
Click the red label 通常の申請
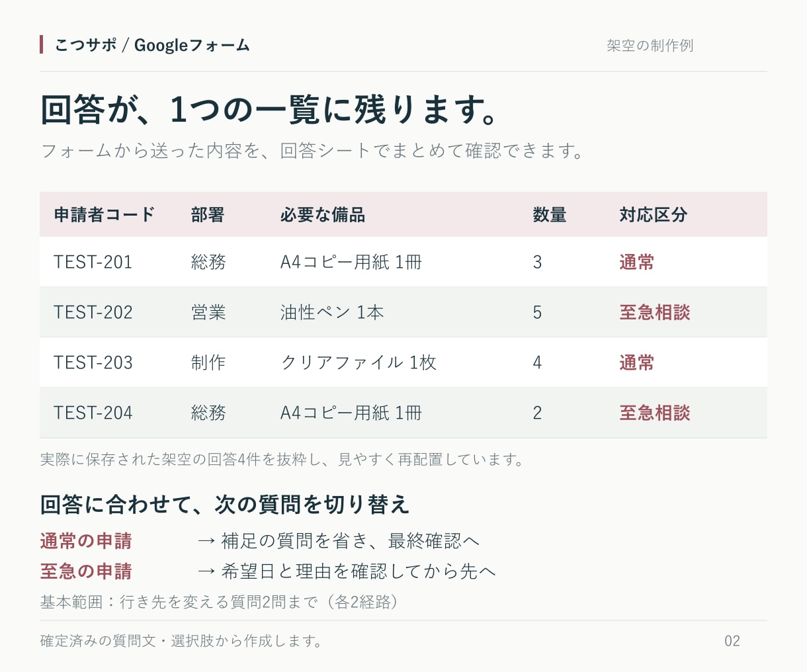point(86,541)
